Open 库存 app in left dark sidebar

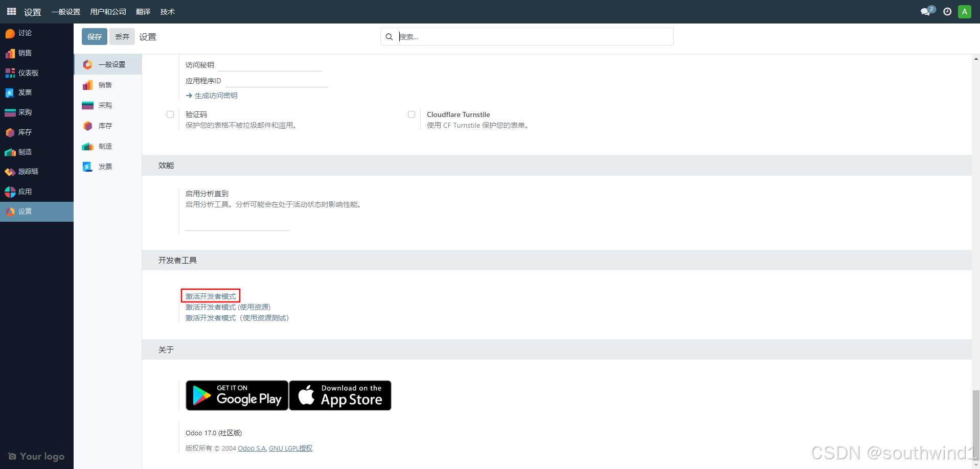coord(37,132)
